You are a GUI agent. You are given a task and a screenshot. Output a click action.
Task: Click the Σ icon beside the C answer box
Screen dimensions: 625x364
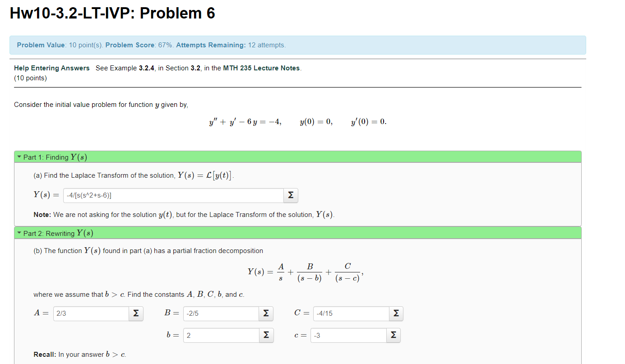tap(396, 313)
